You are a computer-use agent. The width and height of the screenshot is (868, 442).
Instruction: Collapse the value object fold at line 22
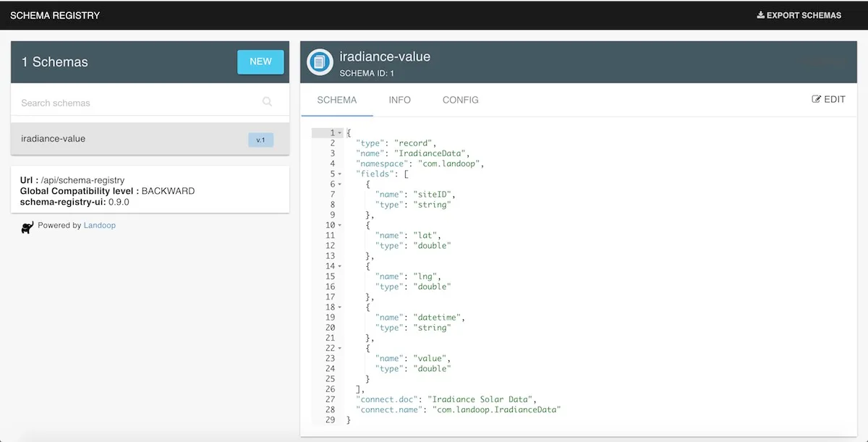pos(341,348)
